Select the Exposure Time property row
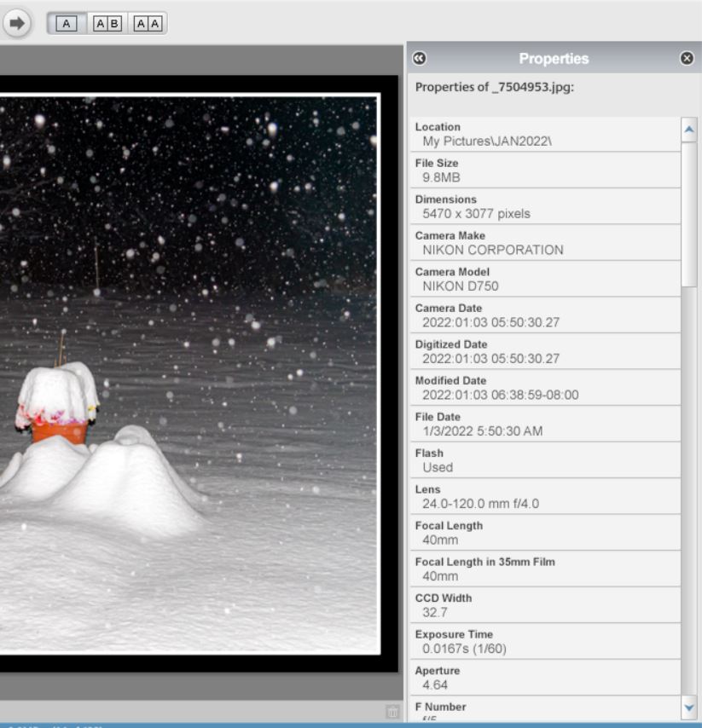This screenshot has width=702, height=728. tap(544, 641)
